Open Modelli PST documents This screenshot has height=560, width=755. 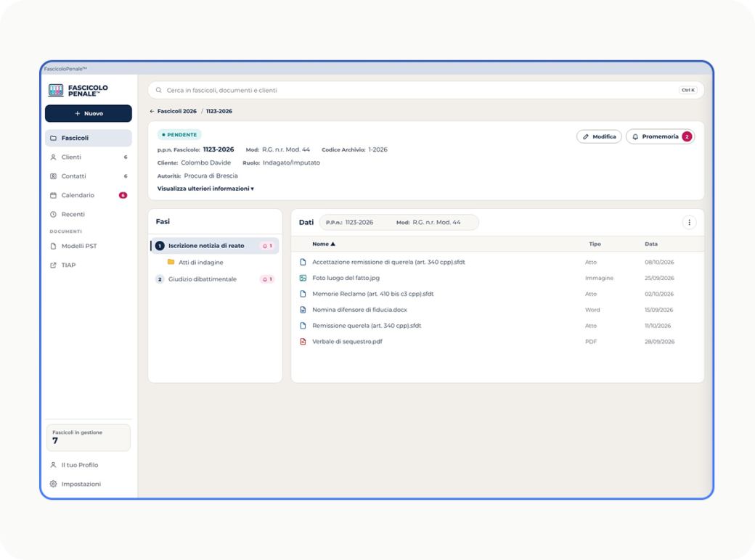(x=89, y=247)
